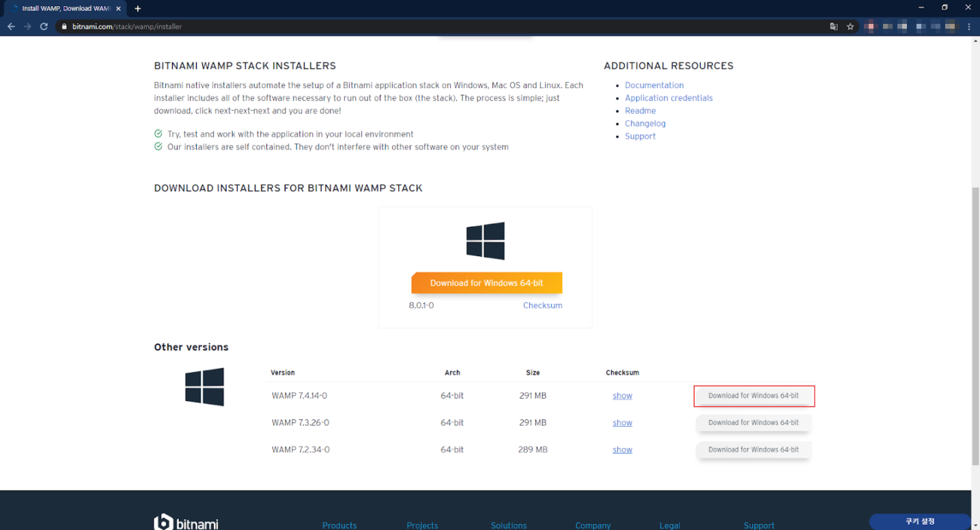Click the padlock site info icon
The height and width of the screenshot is (530, 980).
click(64, 27)
